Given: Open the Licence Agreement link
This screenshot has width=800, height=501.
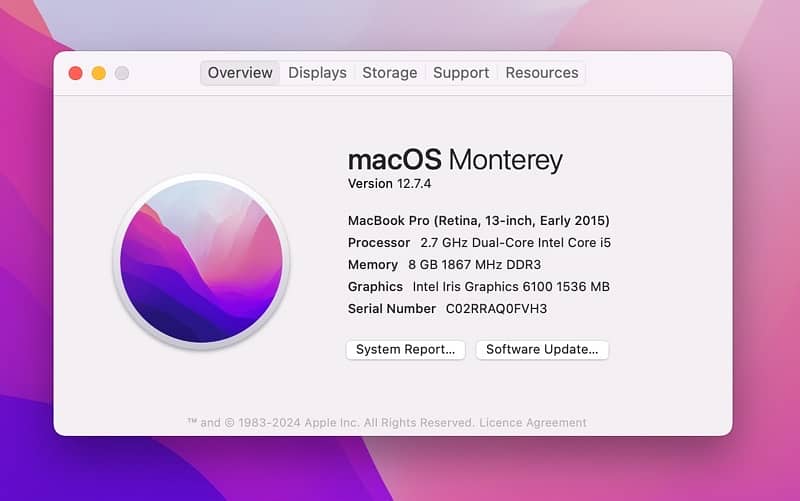Looking at the screenshot, I should (533, 423).
